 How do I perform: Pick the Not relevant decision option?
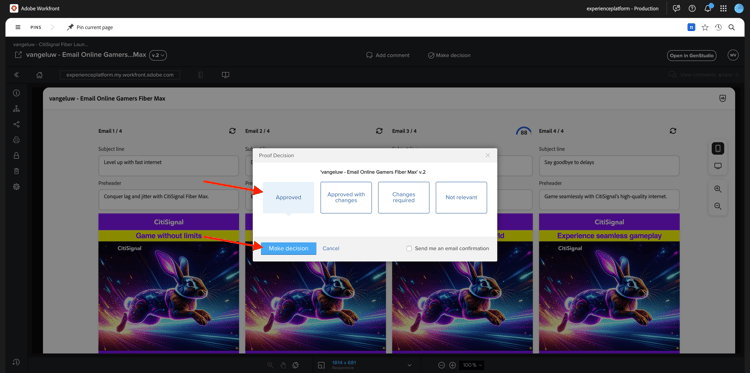click(x=461, y=197)
